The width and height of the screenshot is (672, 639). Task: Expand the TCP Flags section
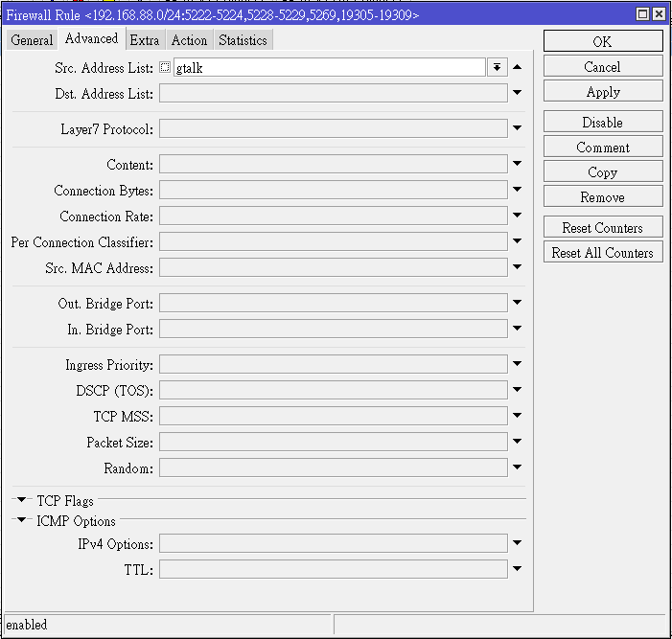(x=21, y=499)
